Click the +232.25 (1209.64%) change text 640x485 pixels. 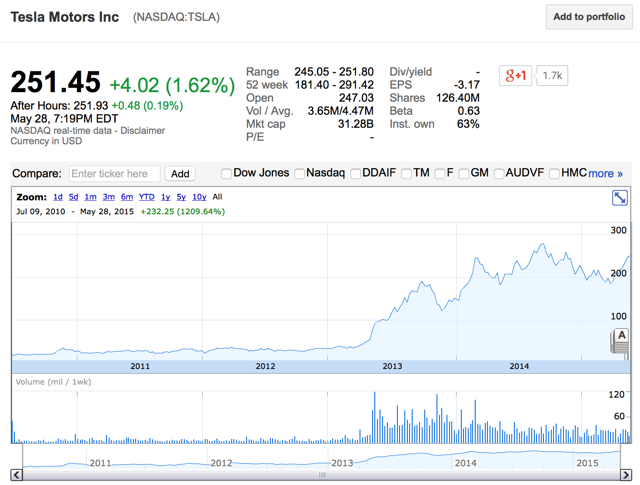[x=182, y=211]
